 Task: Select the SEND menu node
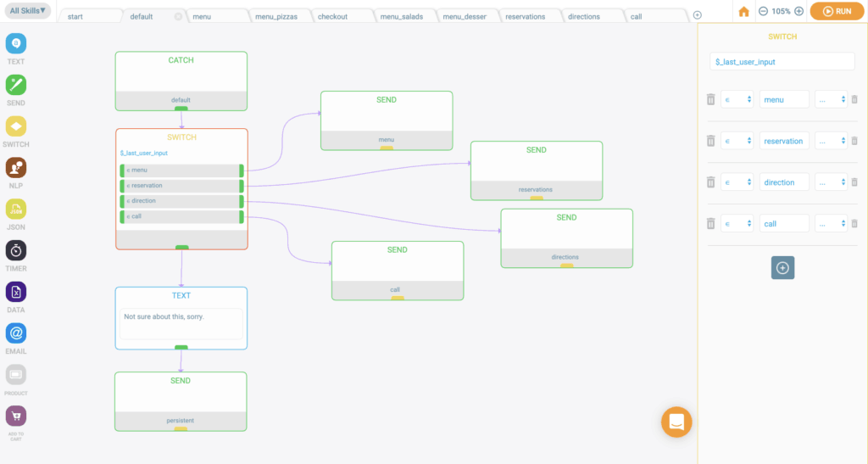(387, 120)
